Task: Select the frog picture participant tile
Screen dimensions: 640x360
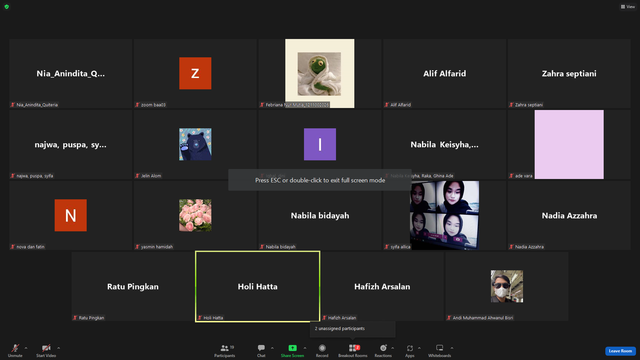Action: tap(320, 73)
